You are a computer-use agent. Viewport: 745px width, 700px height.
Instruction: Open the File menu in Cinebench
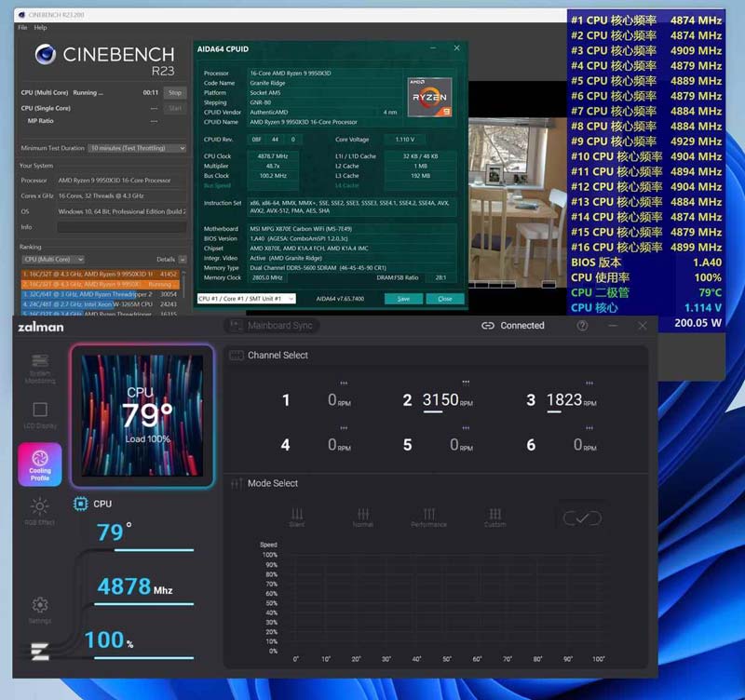[22, 28]
